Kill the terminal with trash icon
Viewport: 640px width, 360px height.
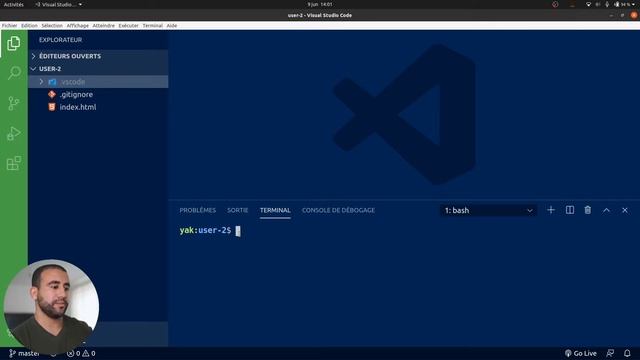point(587,210)
